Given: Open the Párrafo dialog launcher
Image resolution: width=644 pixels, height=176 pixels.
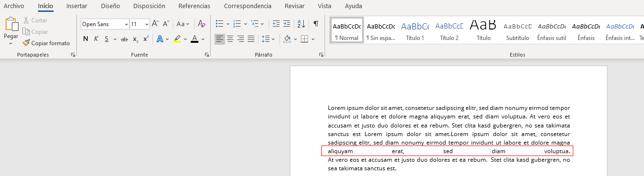Looking at the screenshot, I should [322, 55].
